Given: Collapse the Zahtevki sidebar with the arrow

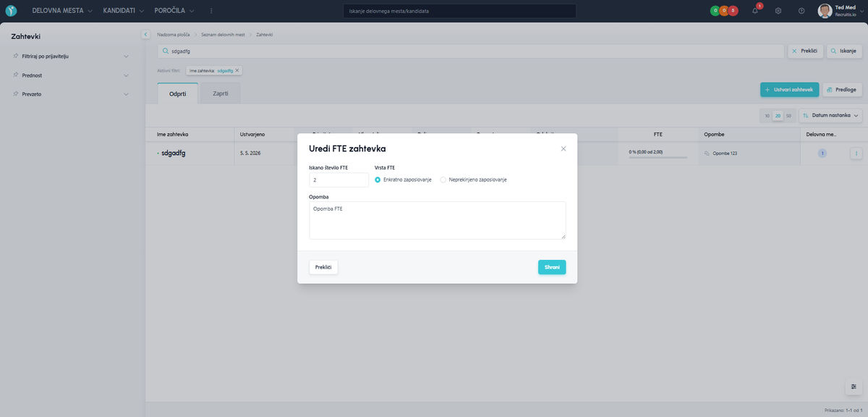Looking at the screenshot, I should (x=145, y=35).
